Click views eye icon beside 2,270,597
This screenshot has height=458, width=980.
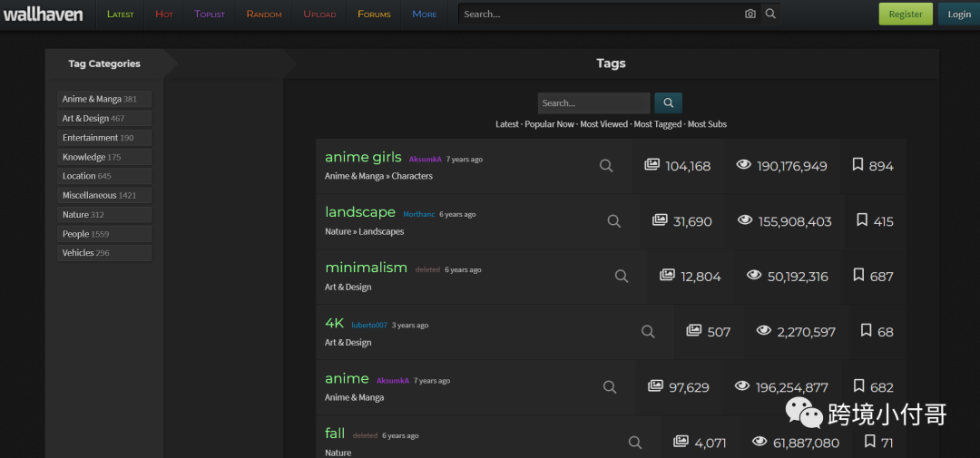pos(764,330)
